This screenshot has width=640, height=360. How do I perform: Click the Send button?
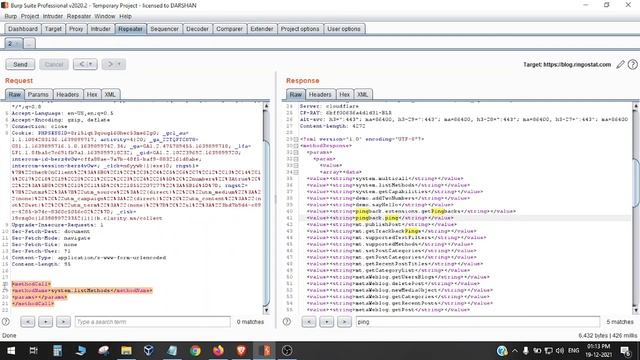pos(20,64)
